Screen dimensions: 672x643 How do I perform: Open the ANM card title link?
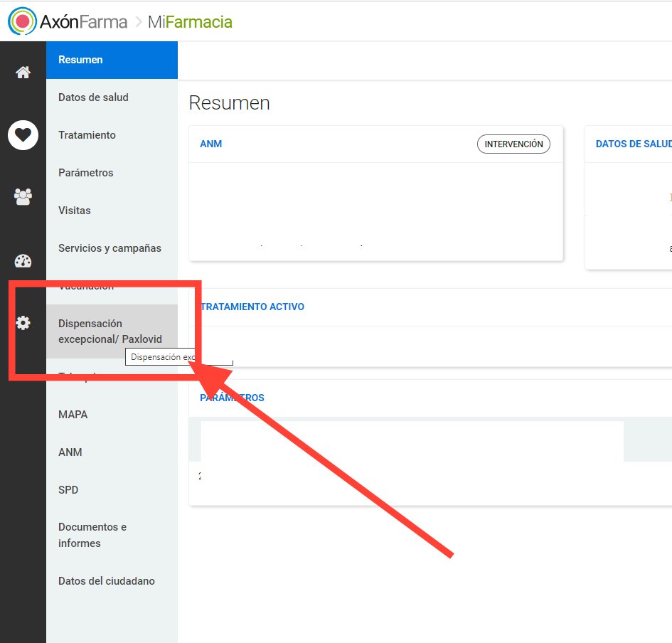[211, 144]
